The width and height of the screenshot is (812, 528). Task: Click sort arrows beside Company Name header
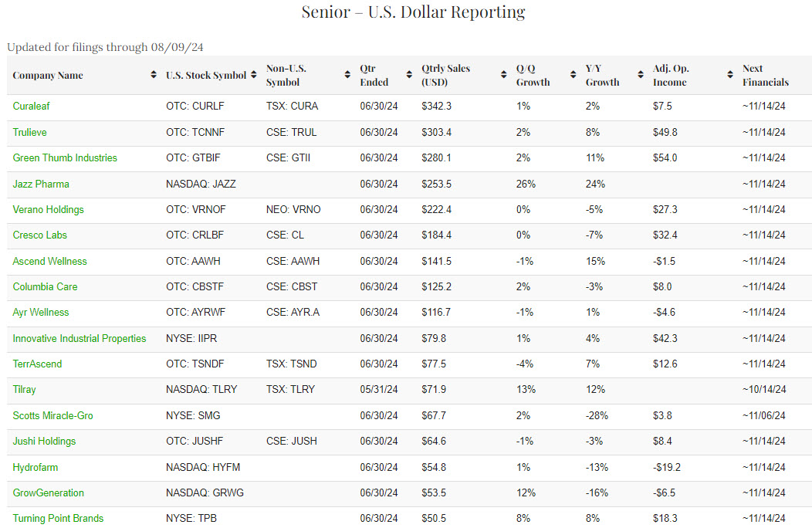coord(153,75)
